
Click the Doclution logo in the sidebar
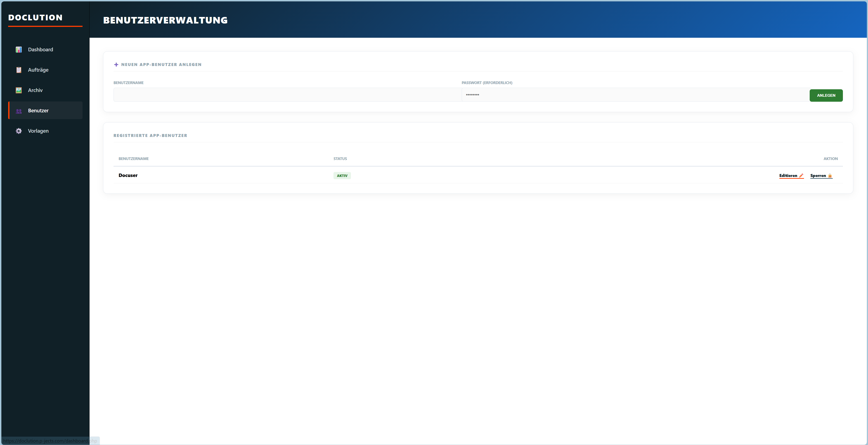35,18
